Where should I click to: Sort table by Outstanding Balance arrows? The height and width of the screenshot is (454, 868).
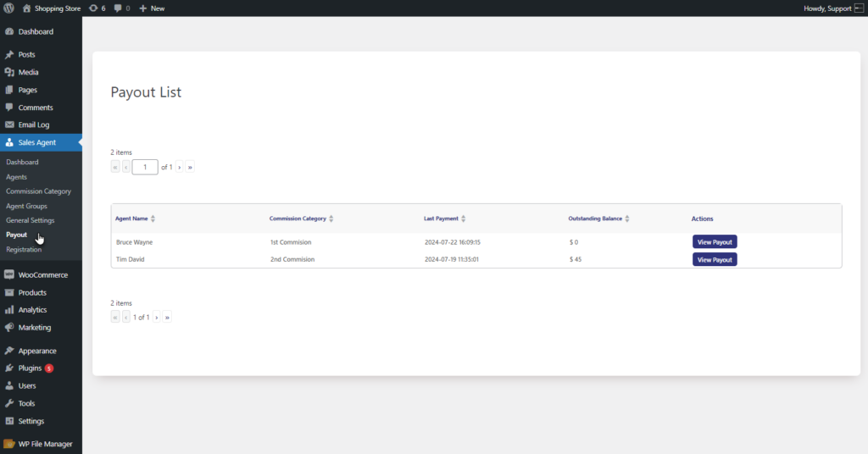click(627, 219)
